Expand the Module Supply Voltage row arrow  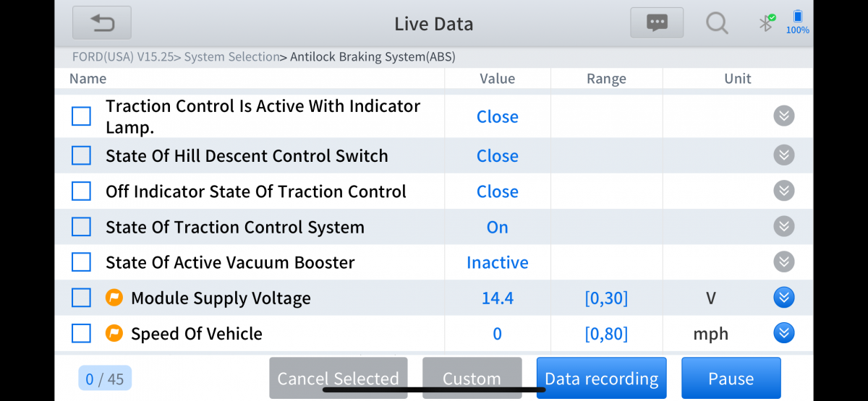[783, 297]
